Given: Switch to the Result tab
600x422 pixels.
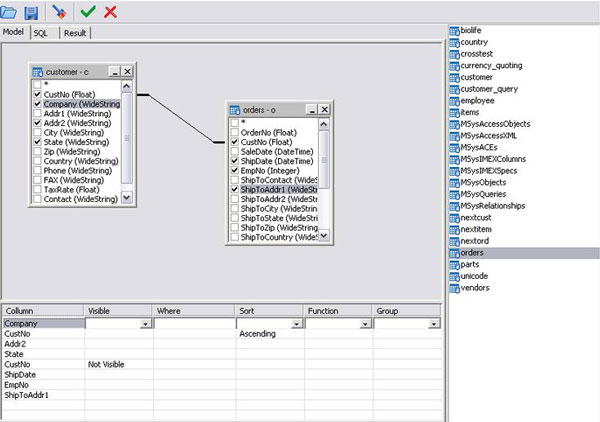Looking at the screenshot, I should tap(75, 33).
